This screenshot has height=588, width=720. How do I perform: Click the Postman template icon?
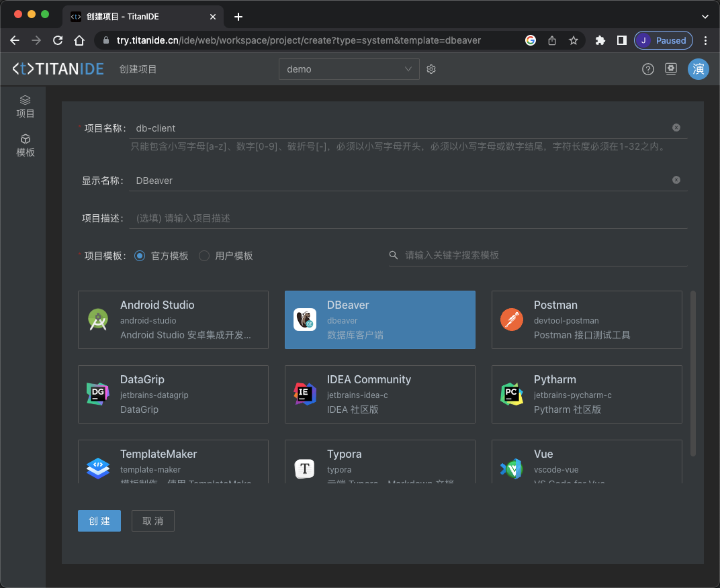point(512,320)
